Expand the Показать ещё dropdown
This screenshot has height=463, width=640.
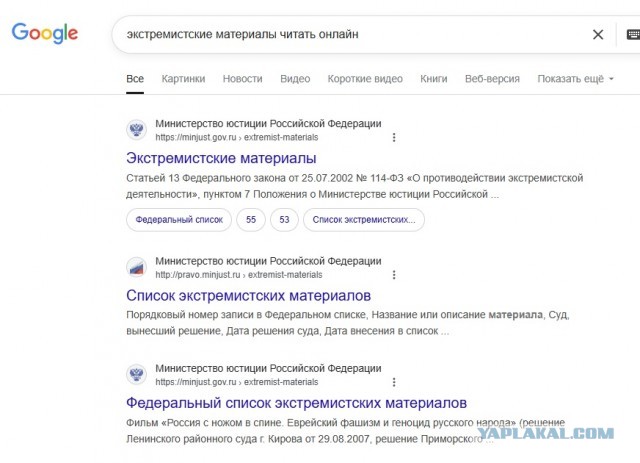point(575,79)
